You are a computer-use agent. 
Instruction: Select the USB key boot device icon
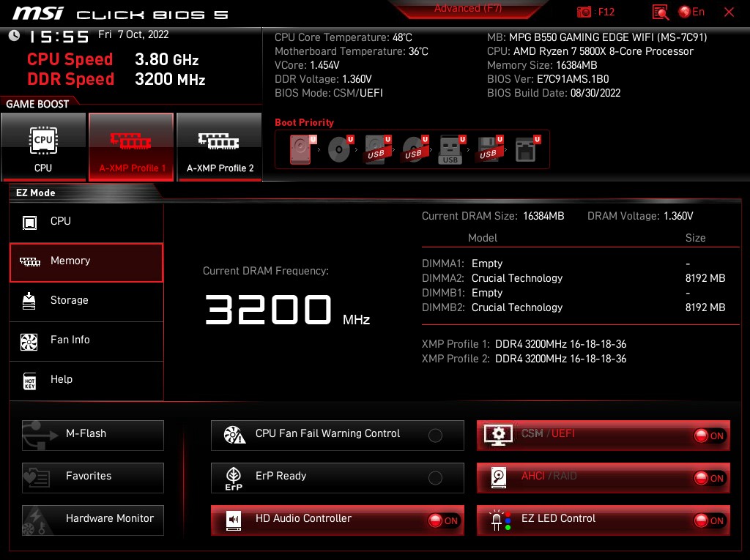[450, 149]
